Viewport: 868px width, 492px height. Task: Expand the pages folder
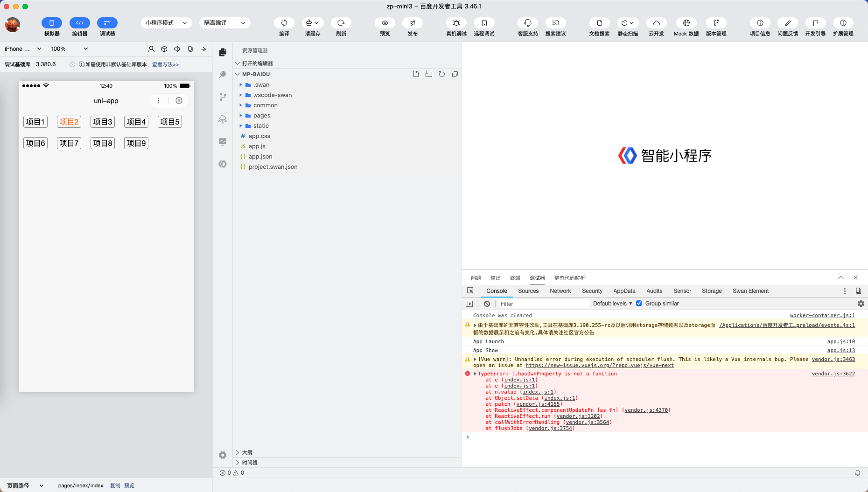(261, 116)
